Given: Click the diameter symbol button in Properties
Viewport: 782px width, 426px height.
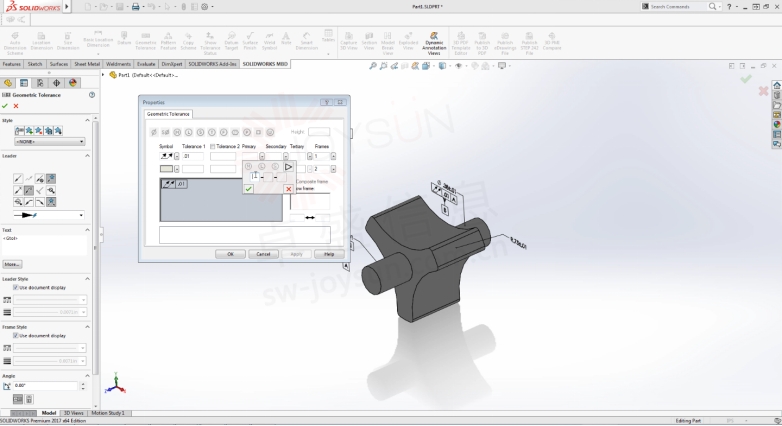Looking at the screenshot, I should tap(154, 132).
